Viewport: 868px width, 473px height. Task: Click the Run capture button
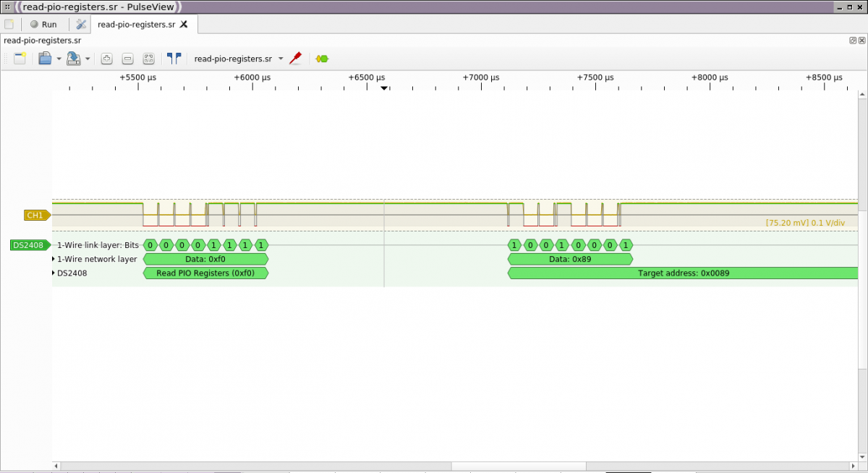[43, 24]
